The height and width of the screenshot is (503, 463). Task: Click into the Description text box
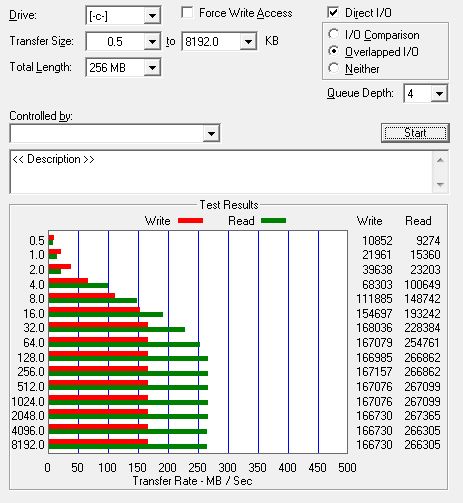point(222,172)
